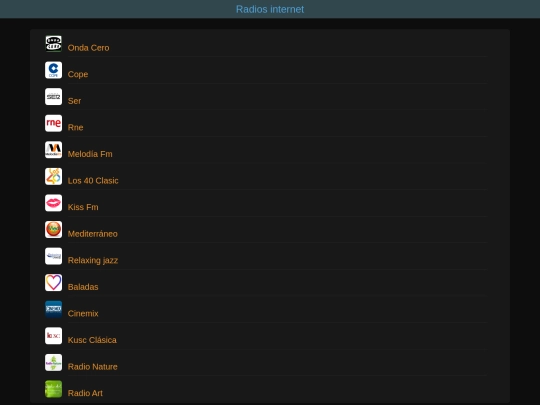The height and width of the screenshot is (405, 540).
Task: Click the Cinemix station icon
Action: [53, 309]
